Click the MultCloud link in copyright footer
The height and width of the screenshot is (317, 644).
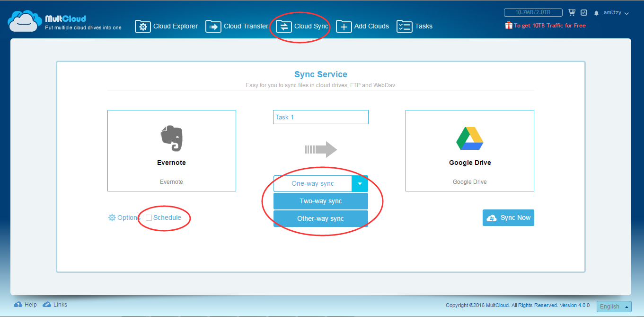(497, 306)
